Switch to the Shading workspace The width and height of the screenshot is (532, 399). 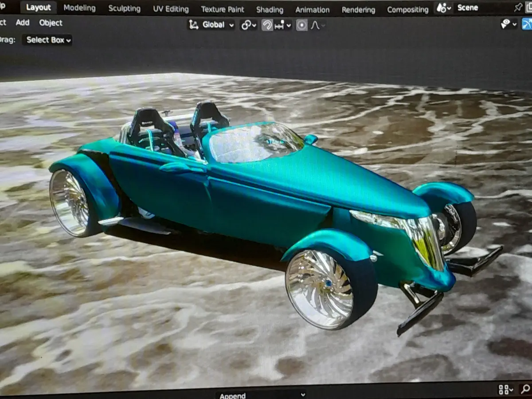(270, 10)
